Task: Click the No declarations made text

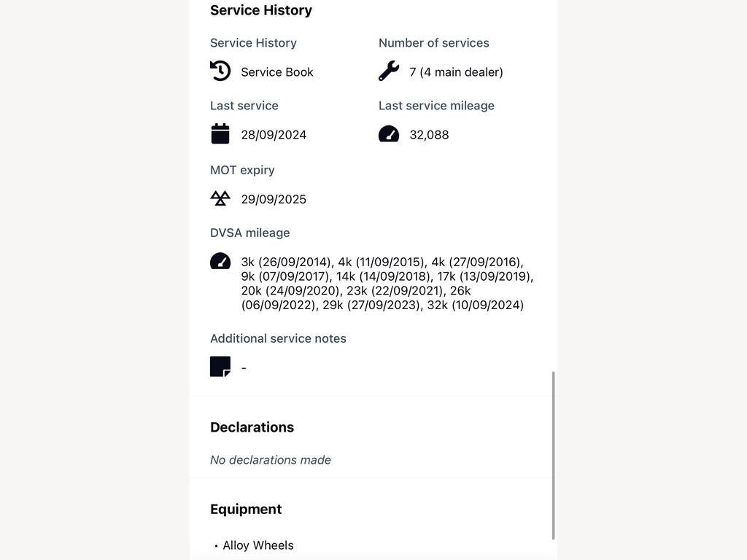Action: point(271,460)
